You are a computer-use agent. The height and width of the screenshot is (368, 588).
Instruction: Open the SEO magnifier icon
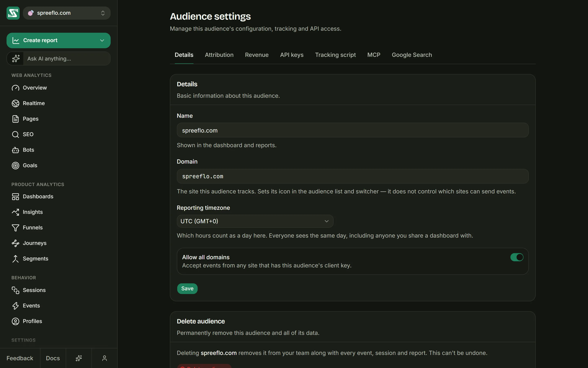point(15,135)
